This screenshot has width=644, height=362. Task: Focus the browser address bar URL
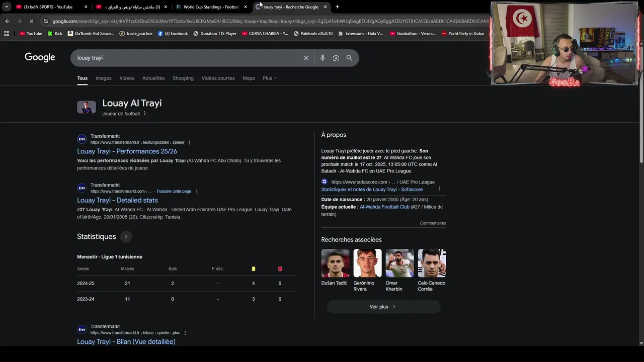(x=270, y=21)
